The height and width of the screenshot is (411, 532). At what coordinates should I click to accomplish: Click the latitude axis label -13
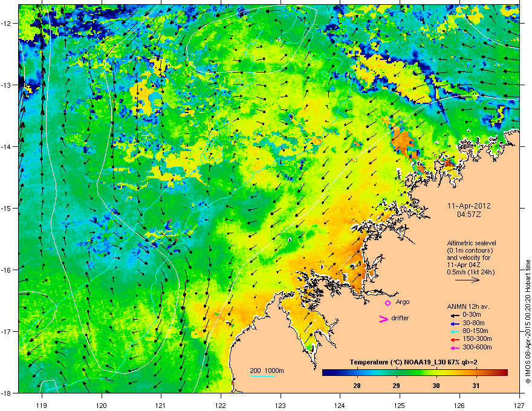(x=6, y=85)
